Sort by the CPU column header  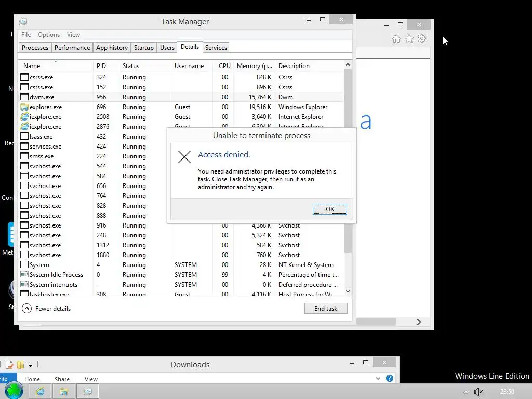223,66
